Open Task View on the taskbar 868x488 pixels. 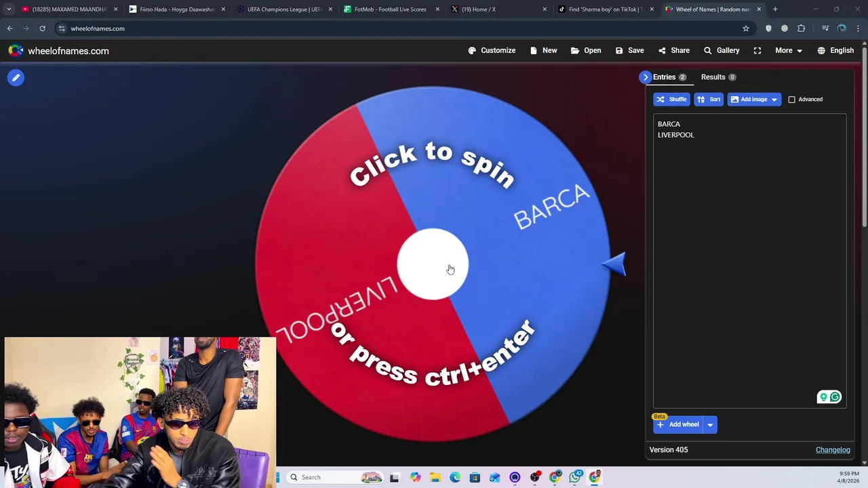coord(395,477)
